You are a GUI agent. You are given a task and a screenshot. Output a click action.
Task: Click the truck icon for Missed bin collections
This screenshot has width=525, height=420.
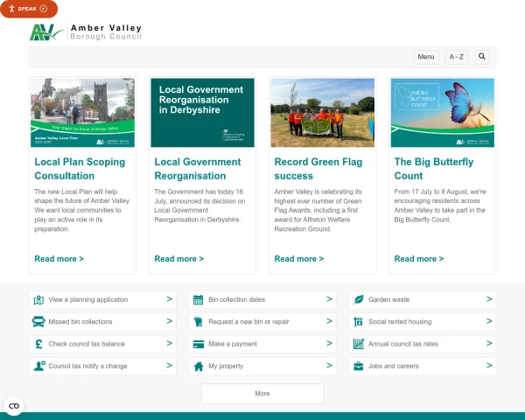(38, 322)
